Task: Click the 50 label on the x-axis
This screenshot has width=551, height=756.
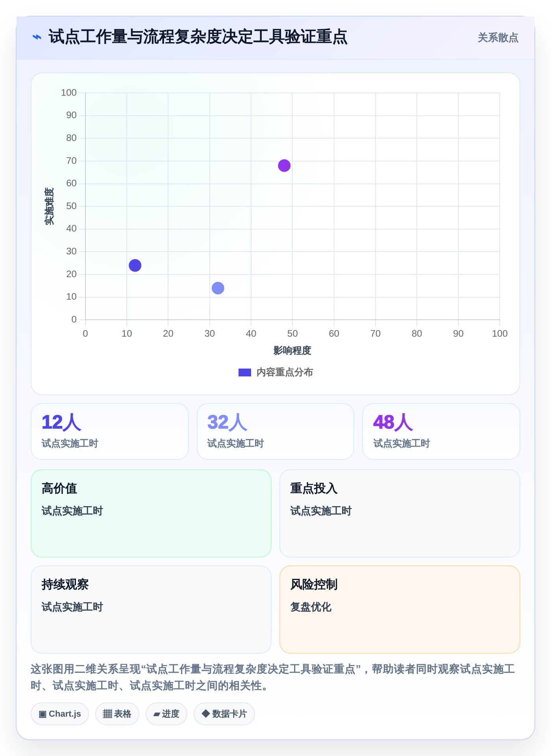Action: [292, 334]
